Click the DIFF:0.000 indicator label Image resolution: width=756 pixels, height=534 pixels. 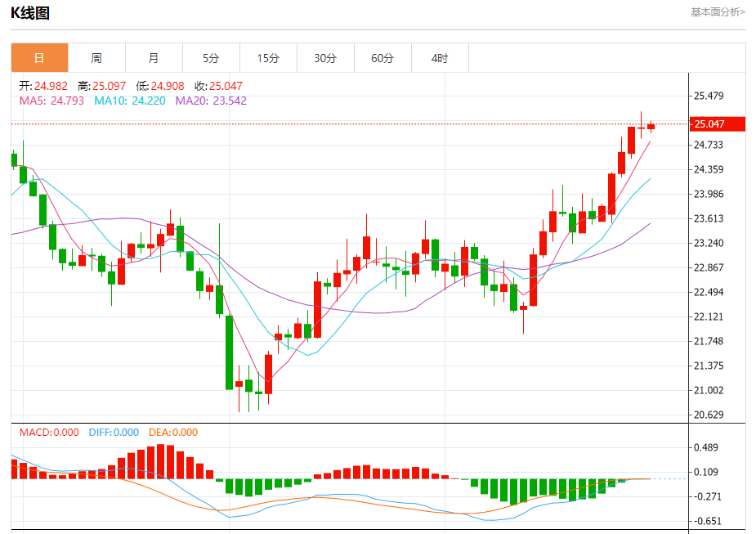point(114,433)
